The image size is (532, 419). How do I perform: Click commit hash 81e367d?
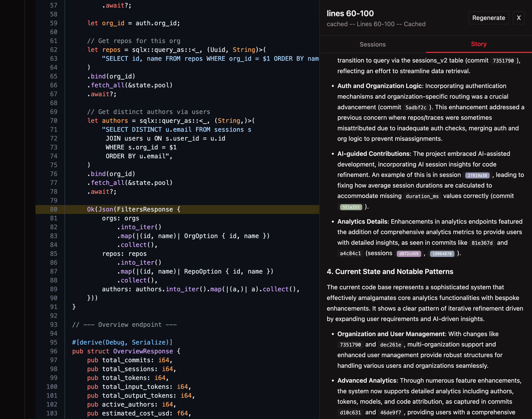[482, 243]
